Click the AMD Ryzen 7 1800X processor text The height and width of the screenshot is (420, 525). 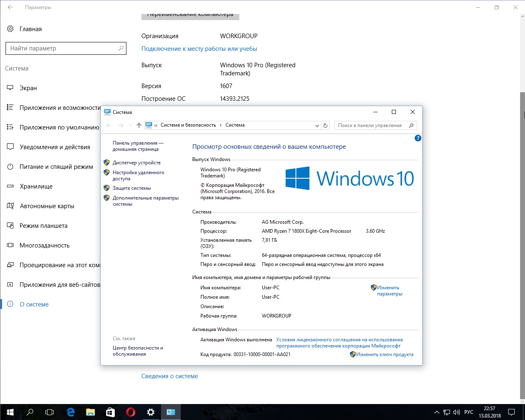[307, 231]
